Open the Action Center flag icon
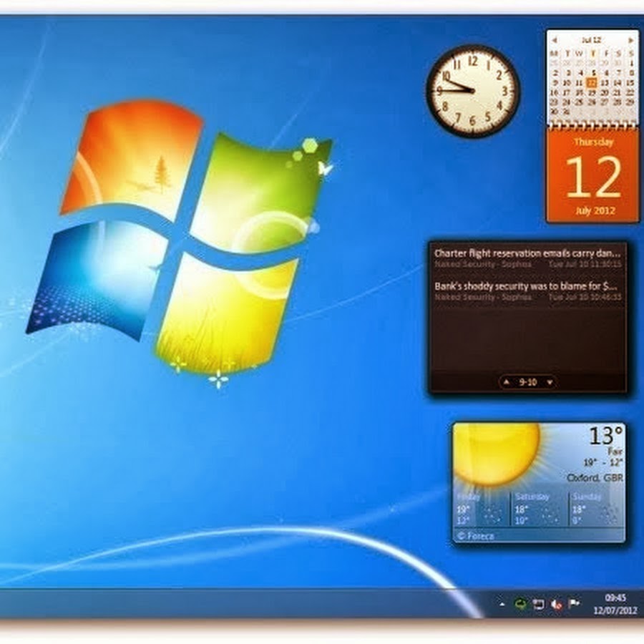Screen dimensions: 644x644 coord(573,604)
